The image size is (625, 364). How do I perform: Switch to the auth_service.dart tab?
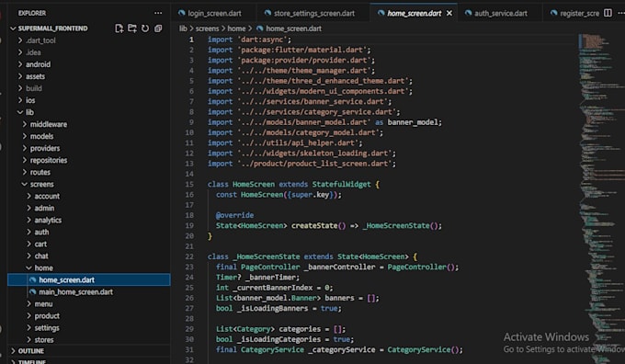[x=496, y=13]
